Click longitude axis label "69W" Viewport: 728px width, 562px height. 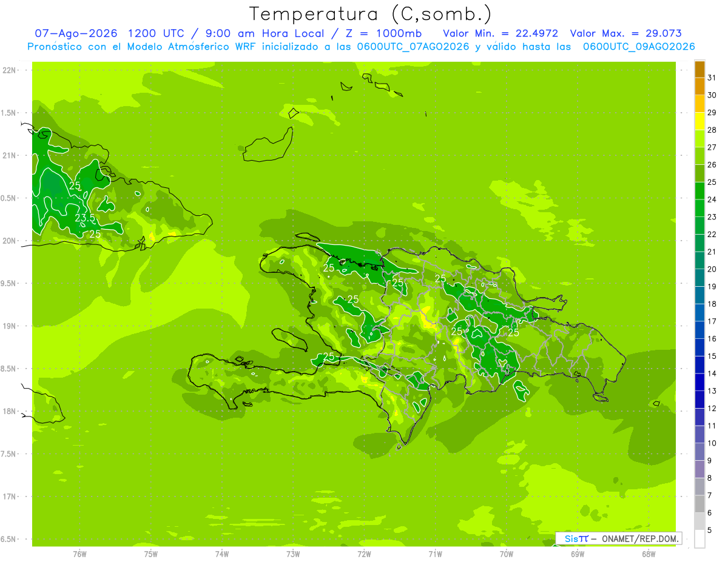coord(578,554)
